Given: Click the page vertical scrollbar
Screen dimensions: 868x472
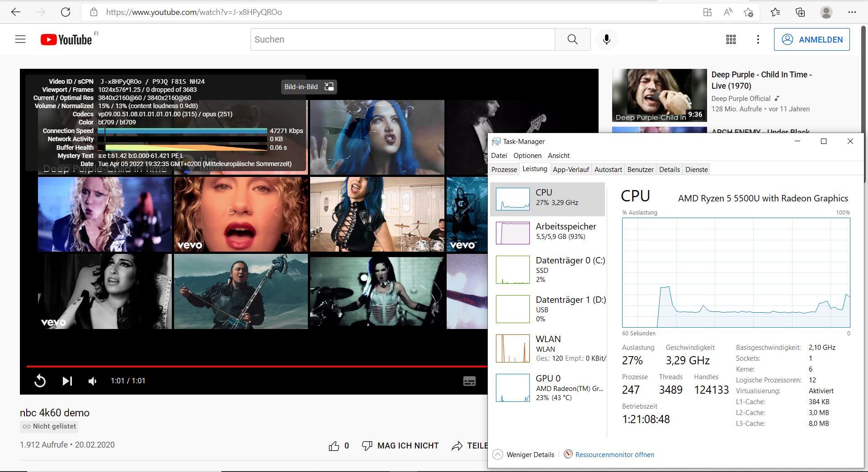Looking at the screenshot, I should point(864,104).
